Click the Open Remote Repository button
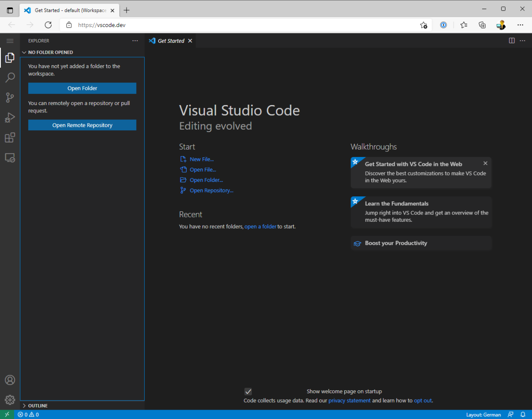 82,125
